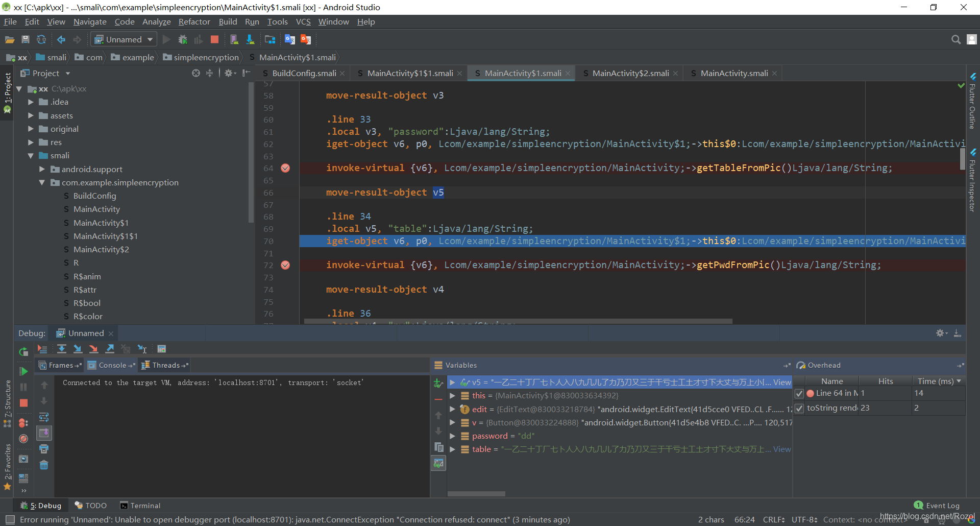
Task: Hide the Project panel with the hide icon
Action: [x=247, y=73]
